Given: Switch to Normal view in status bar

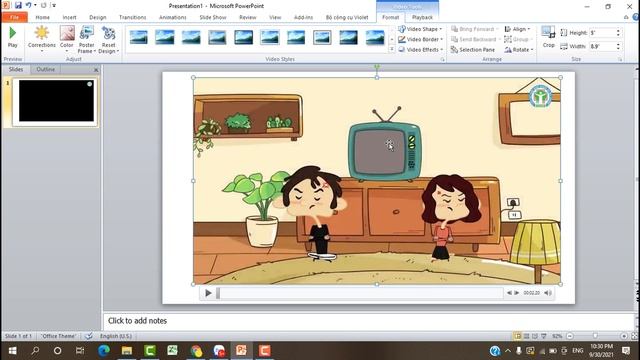Looking at the screenshot, I should pyautogui.click(x=518, y=336).
